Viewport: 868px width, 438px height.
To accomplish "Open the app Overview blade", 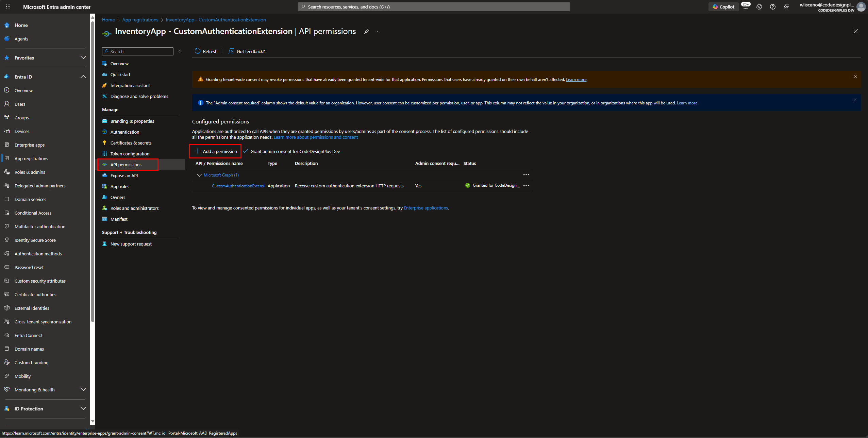I will point(119,64).
